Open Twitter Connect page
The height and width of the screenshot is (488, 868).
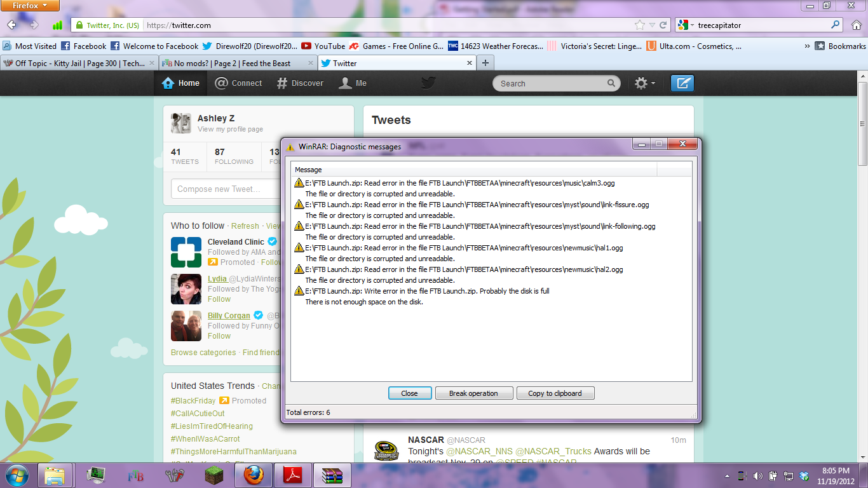[x=238, y=83]
